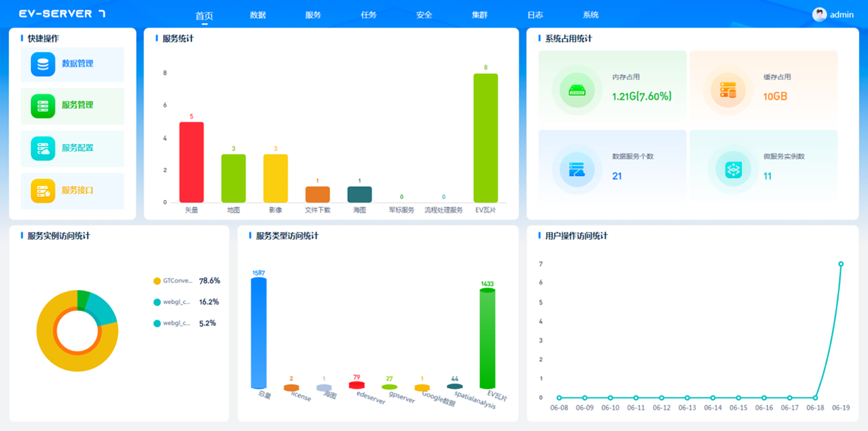Click the 数据服务个数 blue icon
This screenshot has width=868, height=431.
click(577, 169)
